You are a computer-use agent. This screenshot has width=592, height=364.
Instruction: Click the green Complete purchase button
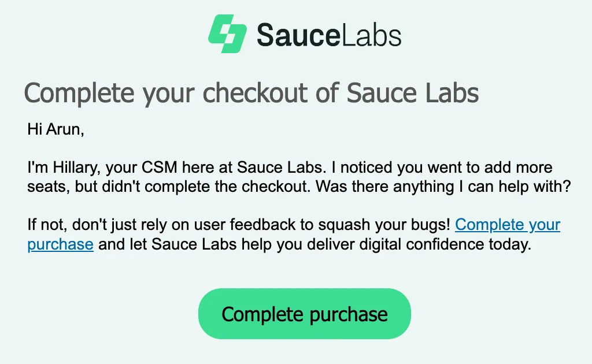(x=304, y=314)
